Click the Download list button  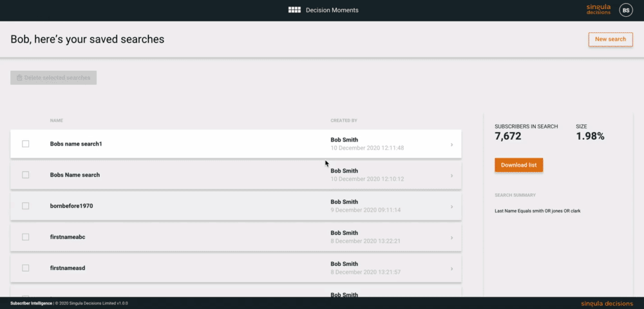518,165
